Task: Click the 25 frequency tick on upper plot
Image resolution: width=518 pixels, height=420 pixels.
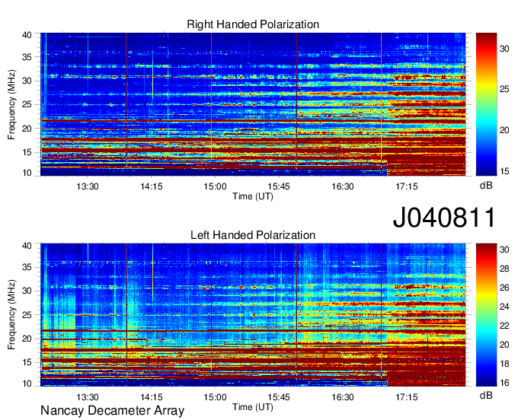Action: 27,104
